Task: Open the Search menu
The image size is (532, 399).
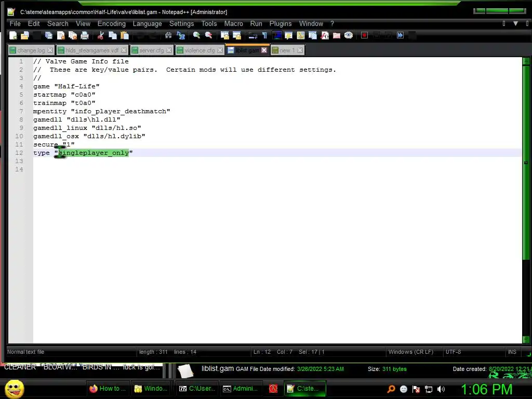Action: click(x=58, y=23)
